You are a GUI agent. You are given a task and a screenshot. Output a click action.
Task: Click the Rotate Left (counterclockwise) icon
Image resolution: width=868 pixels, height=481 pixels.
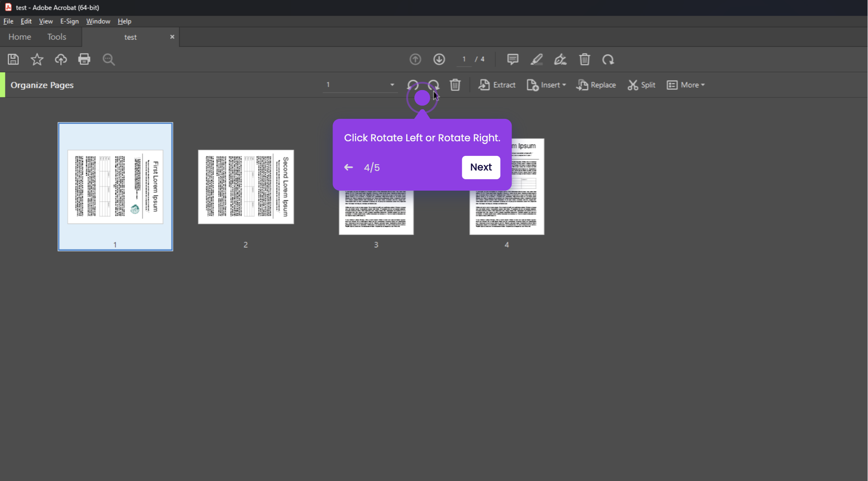pyautogui.click(x=413, y=85)
